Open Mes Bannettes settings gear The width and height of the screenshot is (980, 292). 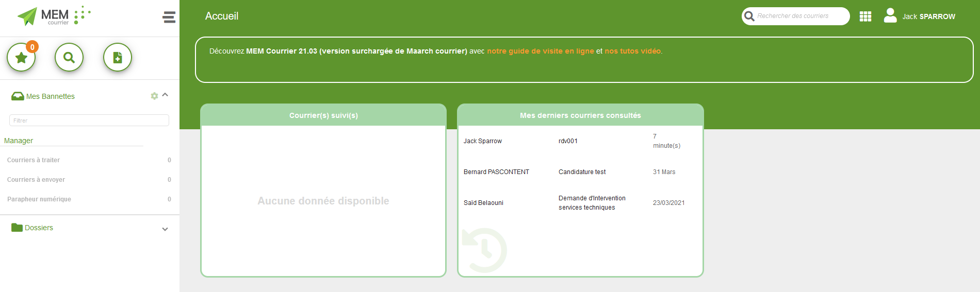click(154, 96)
